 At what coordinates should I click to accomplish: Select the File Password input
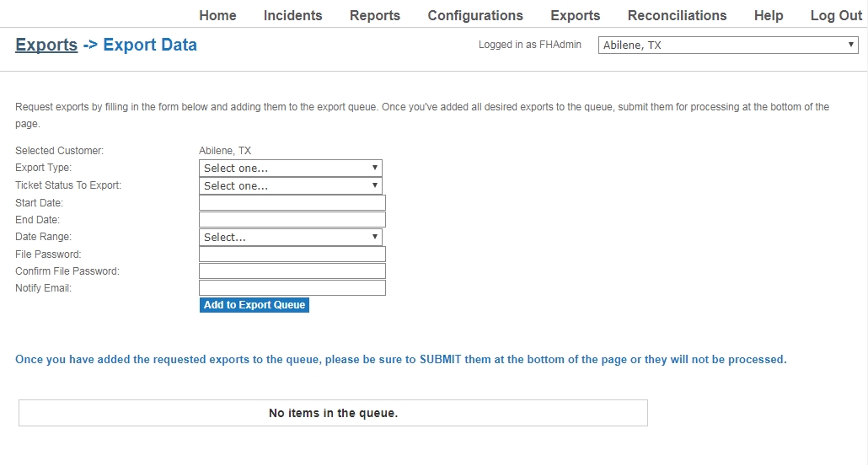(292, 254)
